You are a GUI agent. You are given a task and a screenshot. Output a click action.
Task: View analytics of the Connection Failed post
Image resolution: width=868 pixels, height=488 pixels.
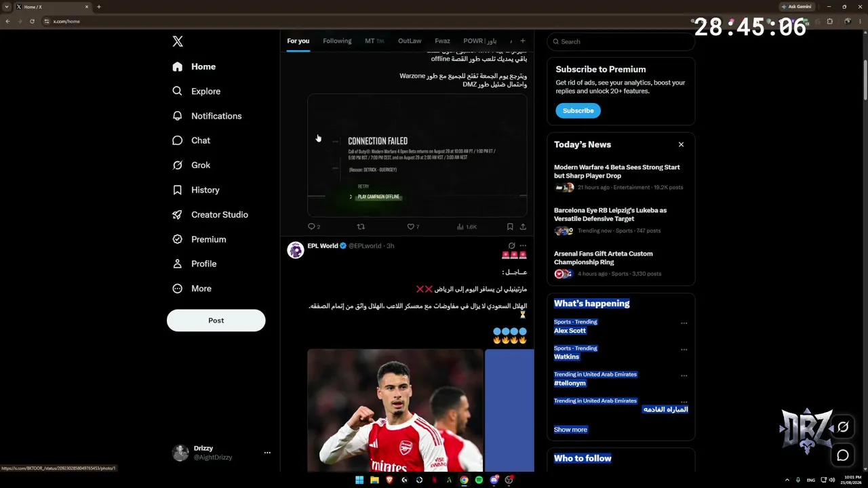[x=467, y=226]
